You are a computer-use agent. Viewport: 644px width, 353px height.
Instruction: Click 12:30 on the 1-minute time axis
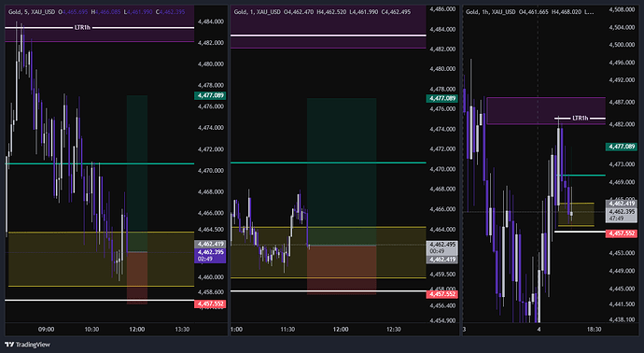pos(394,329)
